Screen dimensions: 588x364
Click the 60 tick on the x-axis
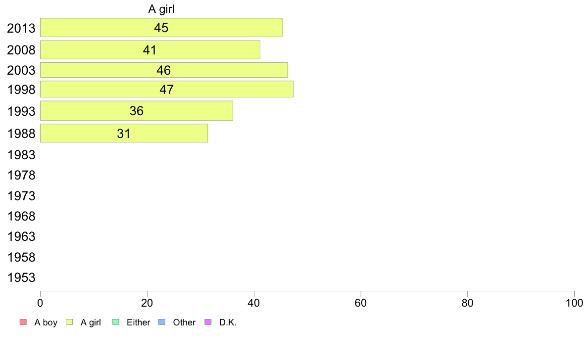[361, 302]
